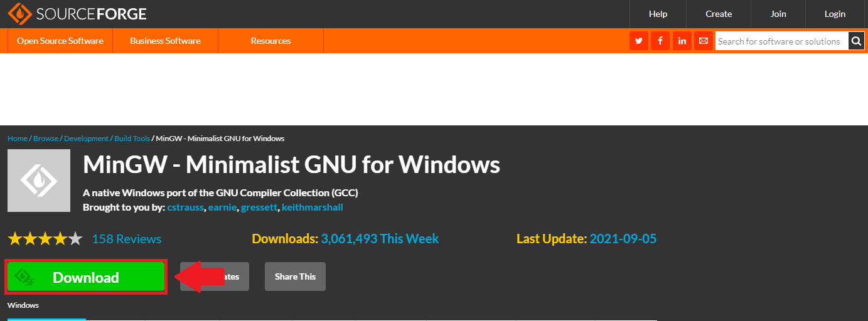
Task: Click the Share This button
Action: click(295, 276)
